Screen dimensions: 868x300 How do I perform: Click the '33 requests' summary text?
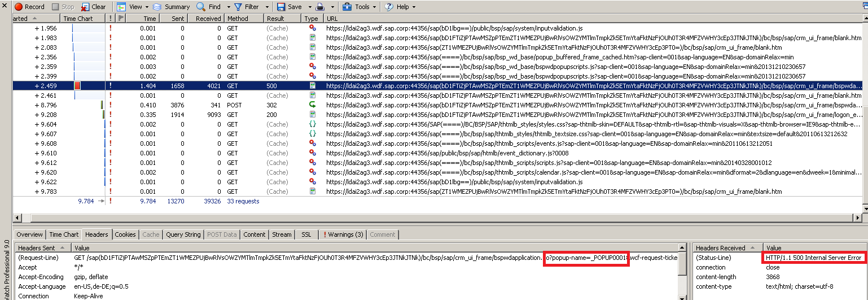click(243, 201)
